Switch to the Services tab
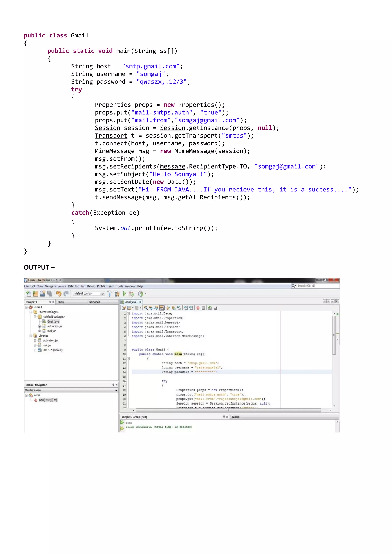The height and width of the screenshot is (554, 392). [95, 302]
